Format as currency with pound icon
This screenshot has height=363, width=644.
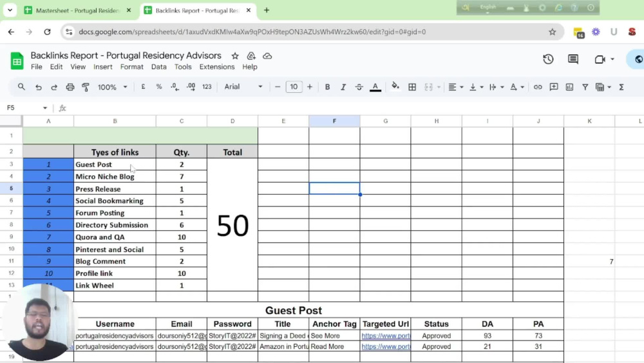pos(143,87)
